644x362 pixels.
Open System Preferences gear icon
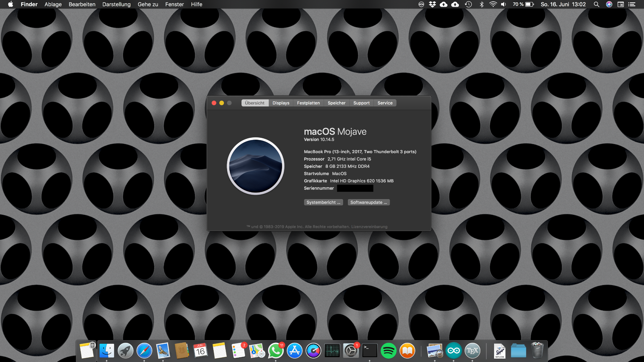point(351,351)
